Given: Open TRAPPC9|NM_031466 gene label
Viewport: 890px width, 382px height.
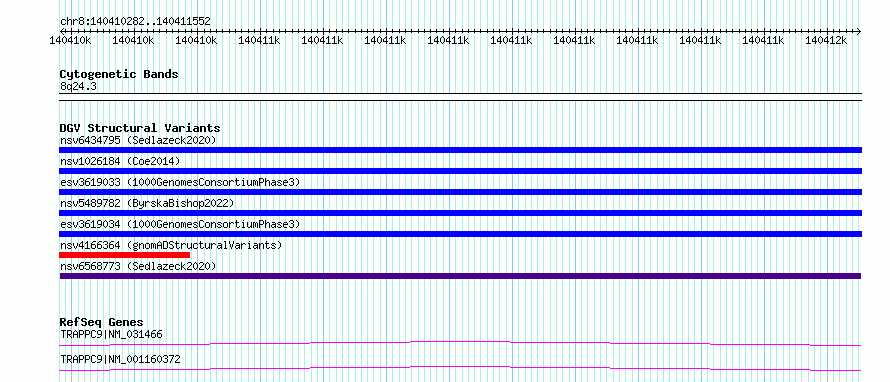Looking at the screenshot, I should point(111,334).
